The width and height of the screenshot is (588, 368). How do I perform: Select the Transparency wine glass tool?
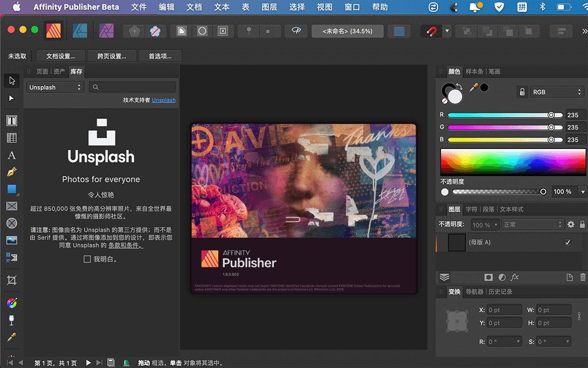(x=12, y=320)
